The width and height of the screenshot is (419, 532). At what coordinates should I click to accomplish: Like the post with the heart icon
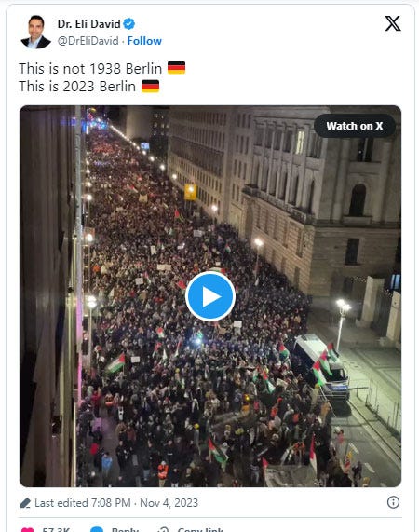coord(27,529)
